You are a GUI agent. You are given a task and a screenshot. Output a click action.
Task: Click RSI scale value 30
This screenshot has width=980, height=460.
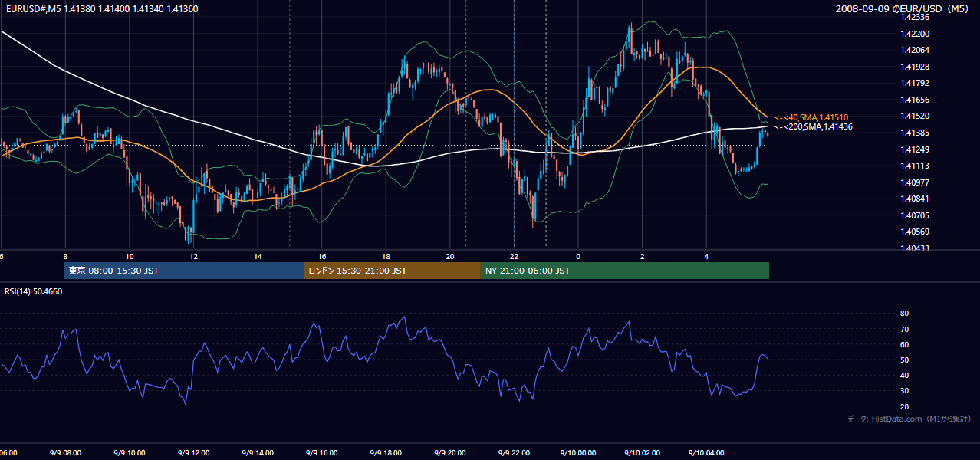point(905,390)
